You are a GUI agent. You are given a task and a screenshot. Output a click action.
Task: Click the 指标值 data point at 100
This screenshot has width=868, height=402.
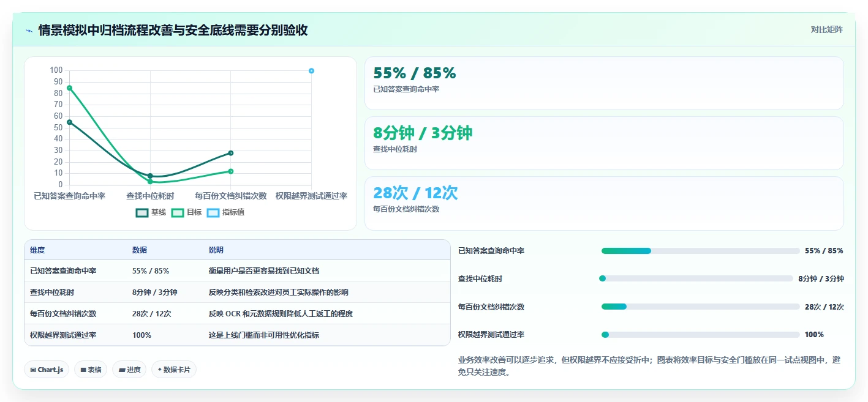(x=311, y=71)
